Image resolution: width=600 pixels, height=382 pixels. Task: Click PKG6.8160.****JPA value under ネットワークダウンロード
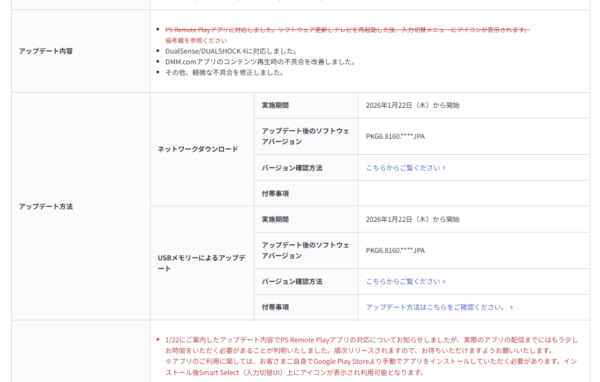(x=395, y=136)
